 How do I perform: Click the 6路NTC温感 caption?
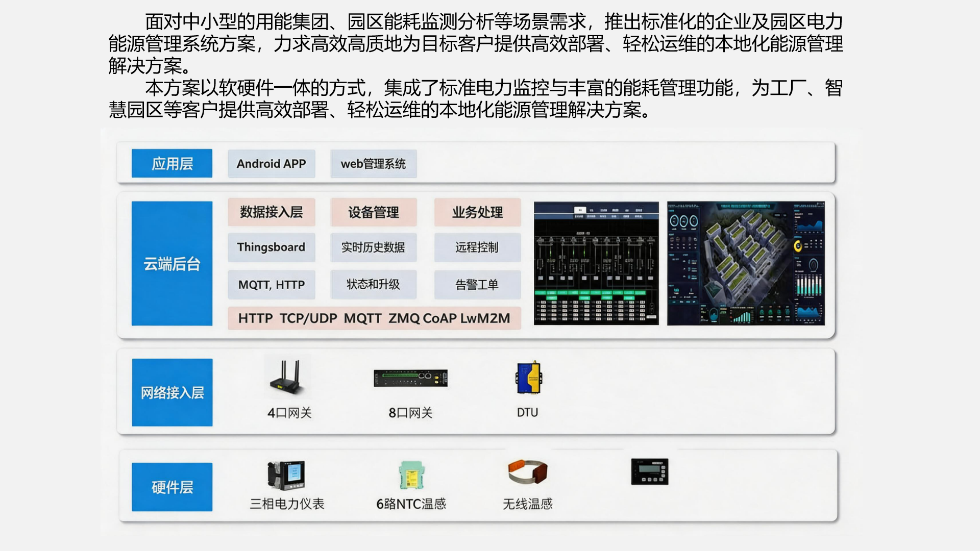coord(411,504)
